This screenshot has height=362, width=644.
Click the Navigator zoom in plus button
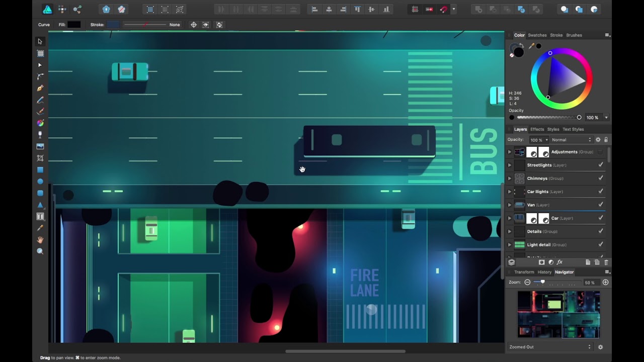pos(605,283)
